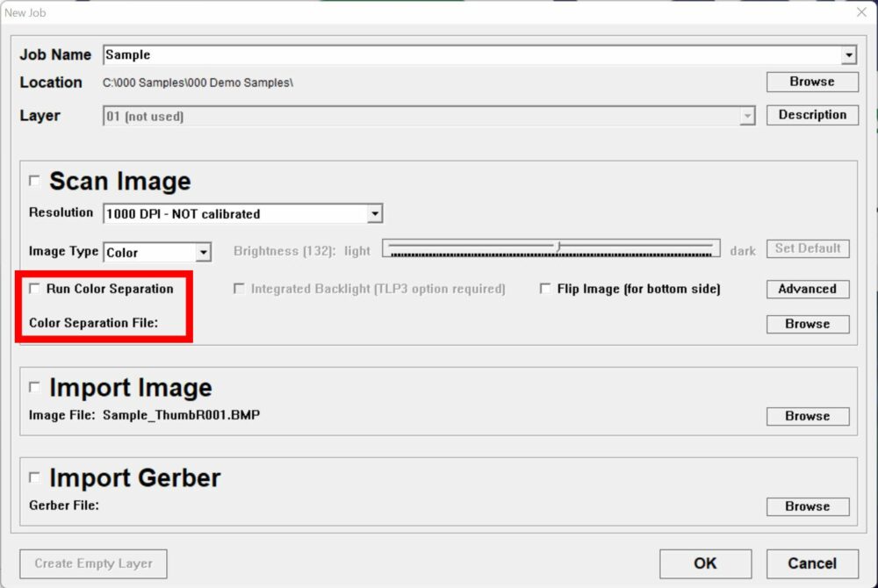Click the "Brightness (132): light" label
The height and width of the screenshot is (588, 878).
click(x=302, y=251)
